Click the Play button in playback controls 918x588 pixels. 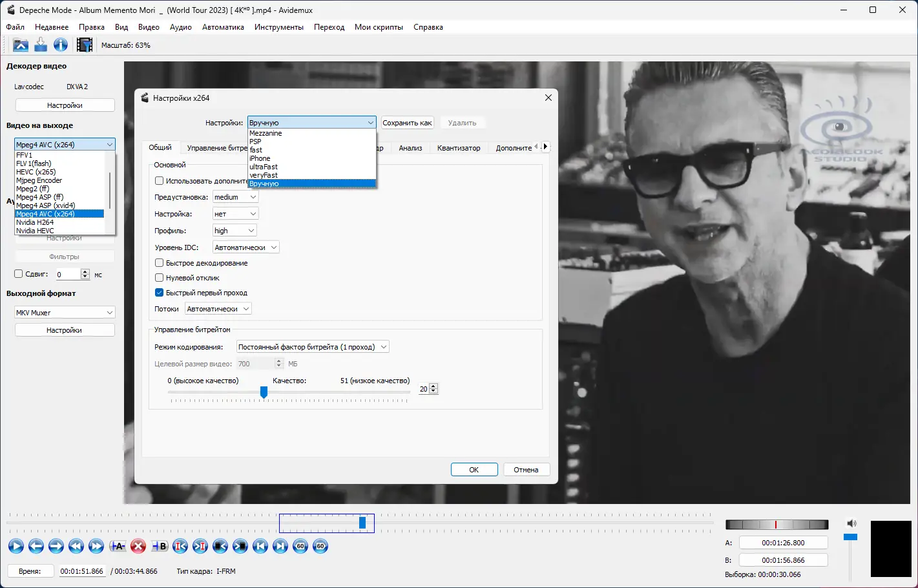click(x=16, y=547)
